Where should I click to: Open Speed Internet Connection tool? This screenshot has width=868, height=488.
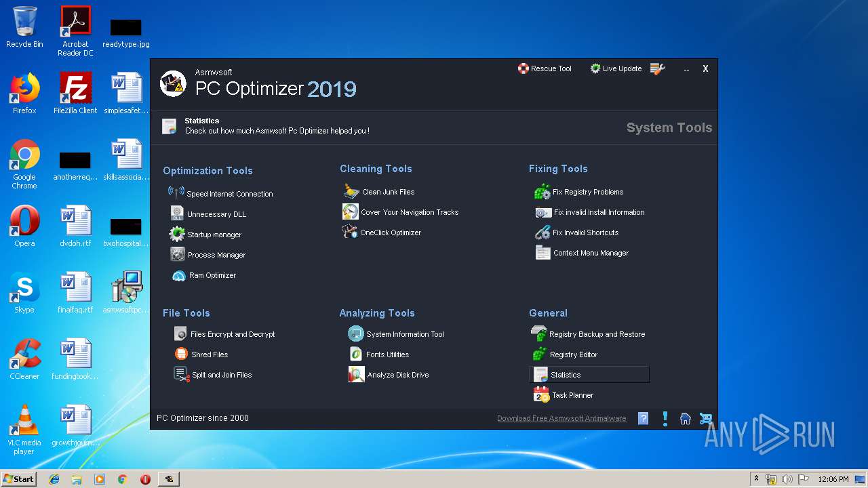tap(220, 193)
